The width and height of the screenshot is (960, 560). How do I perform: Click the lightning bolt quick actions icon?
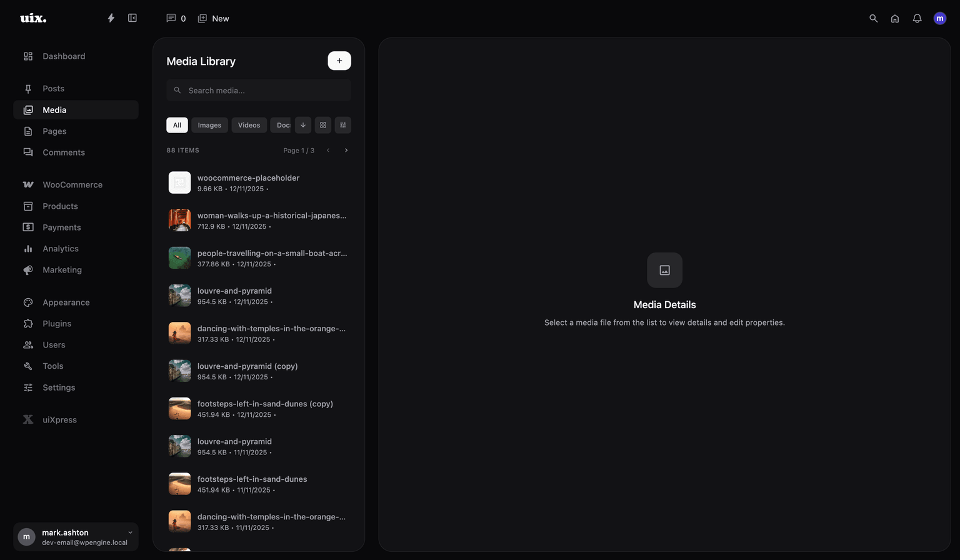click(111, 18)
